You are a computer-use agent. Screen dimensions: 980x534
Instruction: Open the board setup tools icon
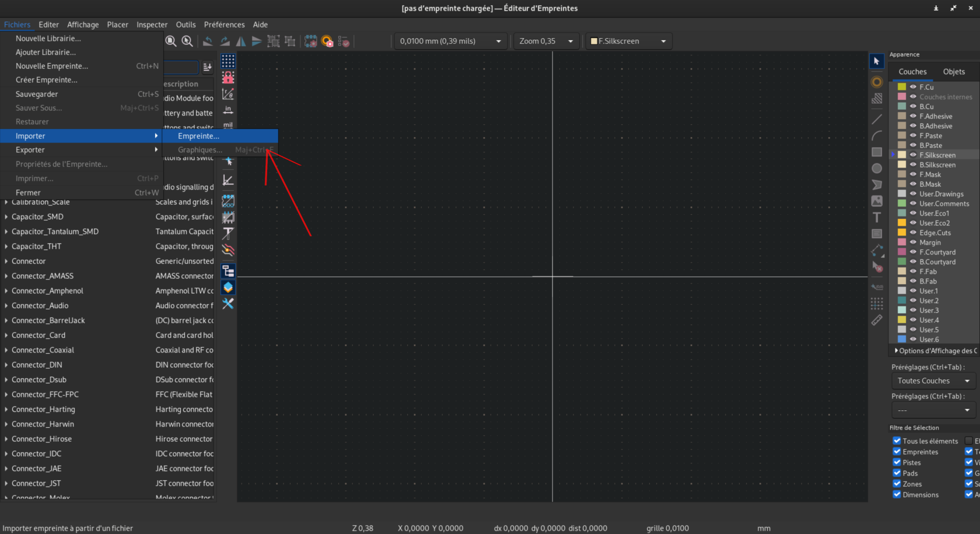(x=228, y=303)
